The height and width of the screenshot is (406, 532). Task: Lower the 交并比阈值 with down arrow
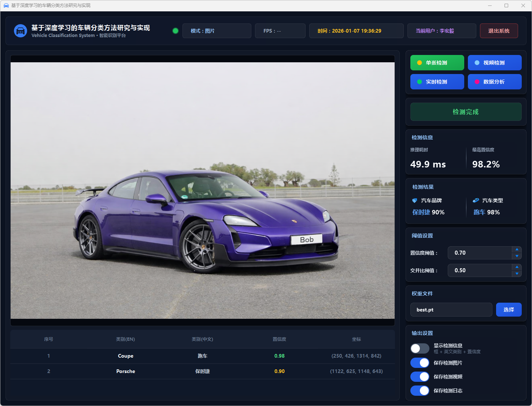coord(517,274)
